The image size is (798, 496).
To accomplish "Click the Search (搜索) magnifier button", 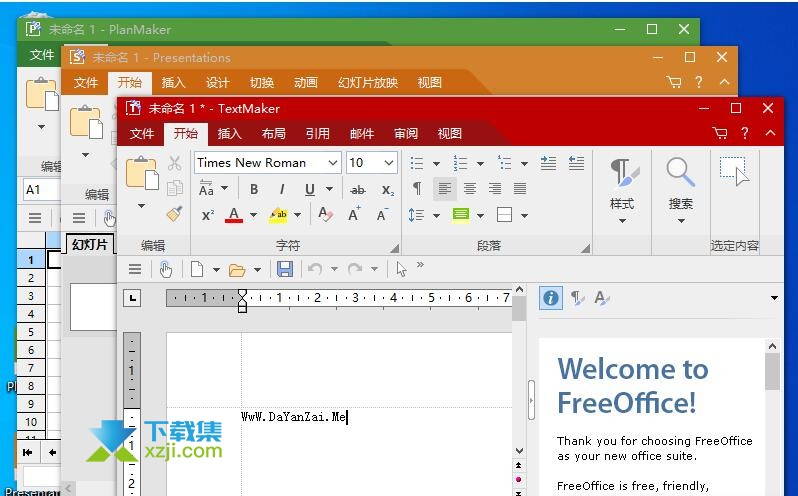I will (x=680, y=190).
